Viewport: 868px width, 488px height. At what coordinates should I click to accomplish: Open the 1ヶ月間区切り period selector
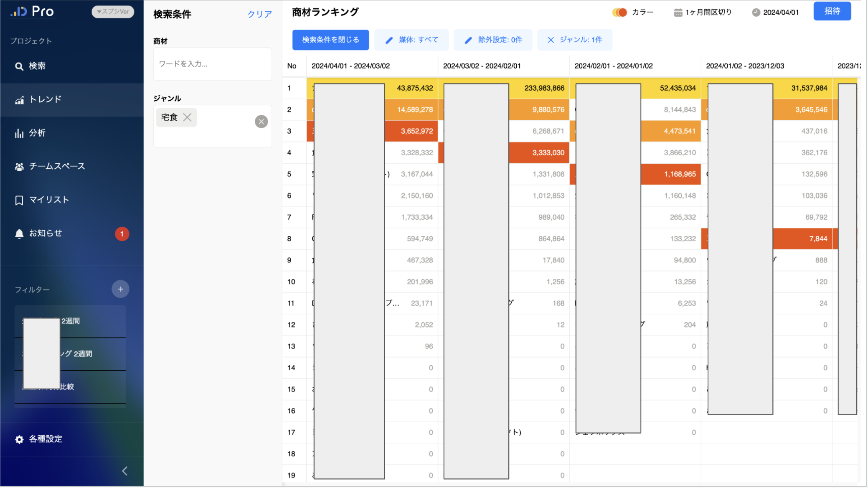pyautogui.click(x=703, y=13)
